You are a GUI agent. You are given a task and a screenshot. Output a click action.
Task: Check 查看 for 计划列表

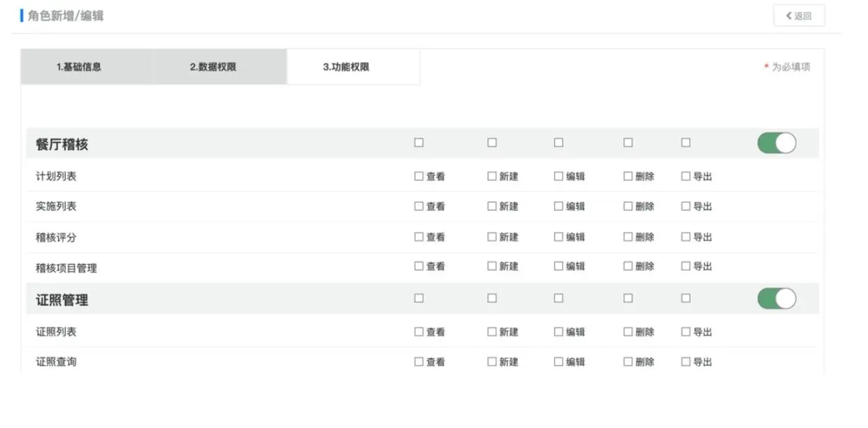[419, 177]
